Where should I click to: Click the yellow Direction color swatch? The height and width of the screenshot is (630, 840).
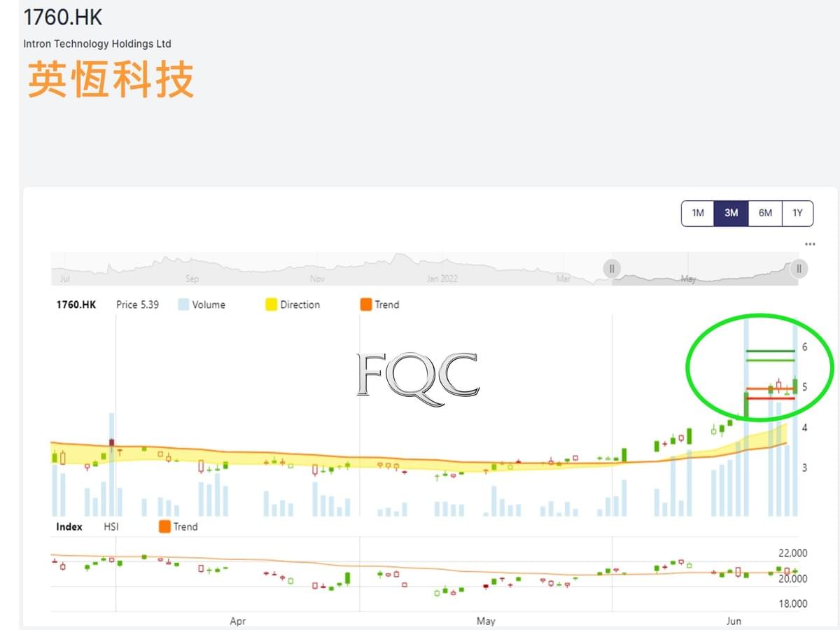click(x=271, y=304)
